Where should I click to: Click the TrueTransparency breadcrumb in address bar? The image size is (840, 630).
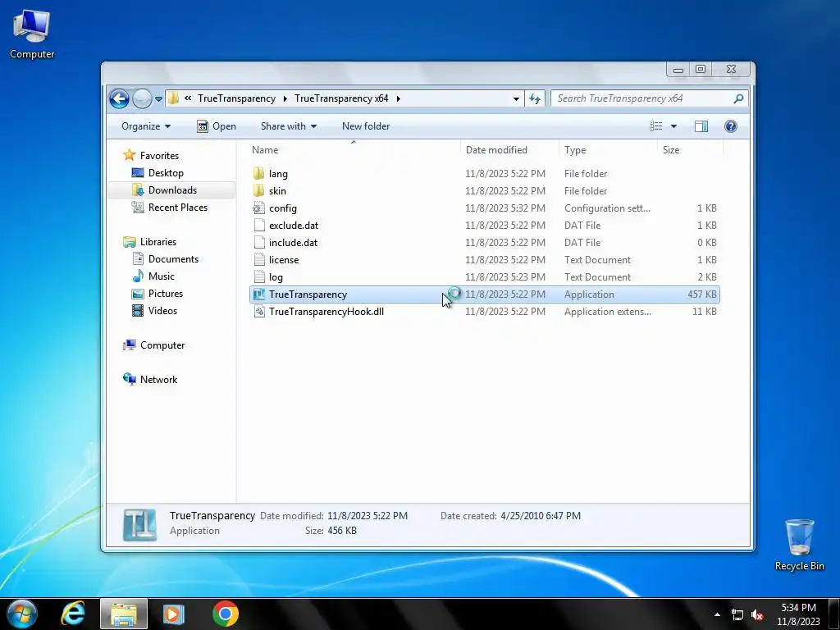[236, 98]
